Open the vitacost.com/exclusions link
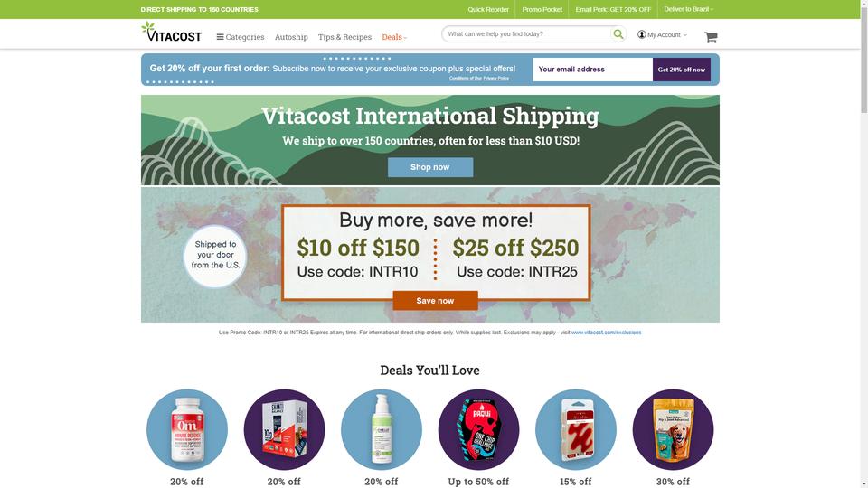Viewport: 868px width, 488px height. [606, 333]
